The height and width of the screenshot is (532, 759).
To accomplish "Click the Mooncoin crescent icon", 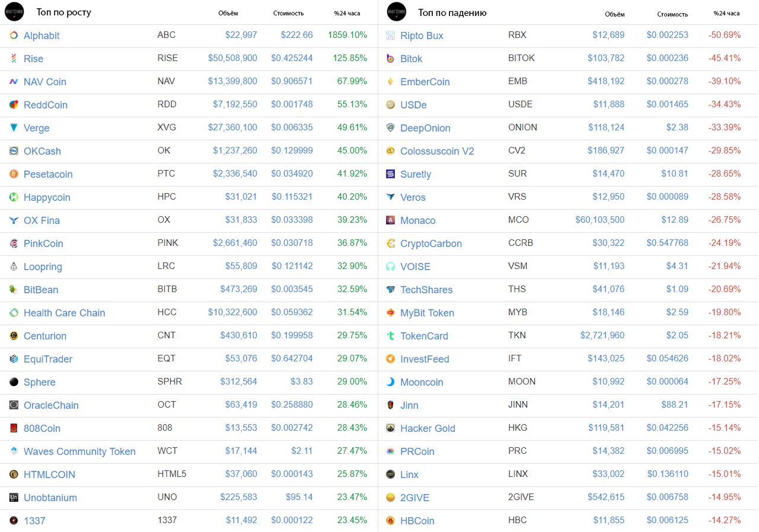I will [x=390, y=382].
